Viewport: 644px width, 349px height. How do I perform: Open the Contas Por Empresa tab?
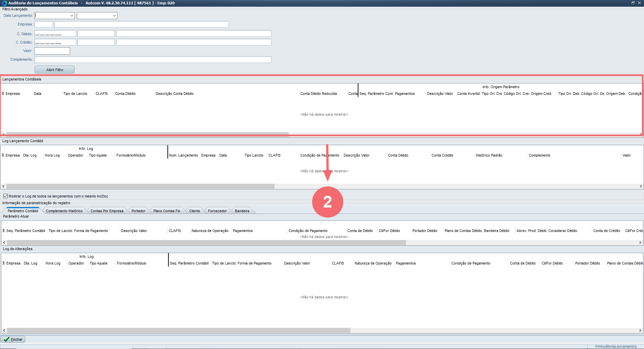click(x=107, y=211)
